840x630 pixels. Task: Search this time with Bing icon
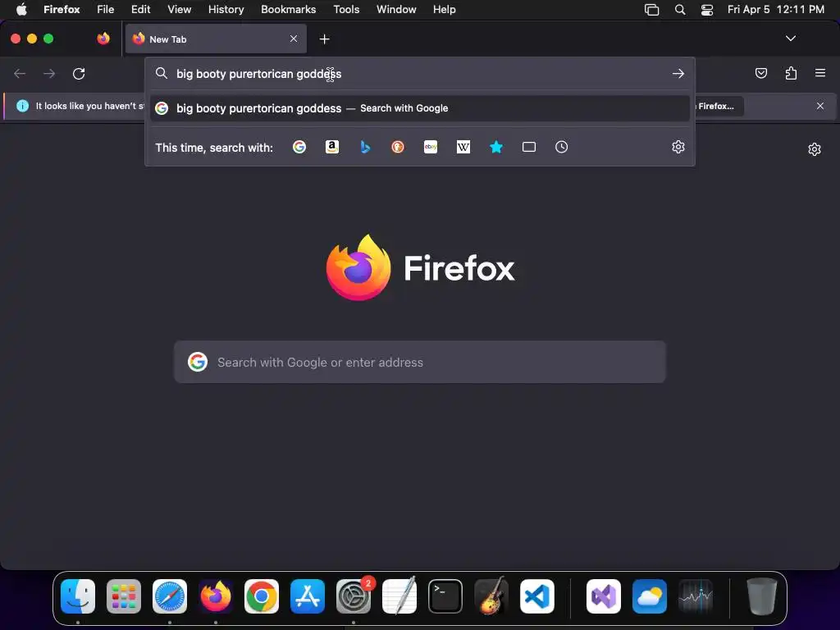[365, 147]
